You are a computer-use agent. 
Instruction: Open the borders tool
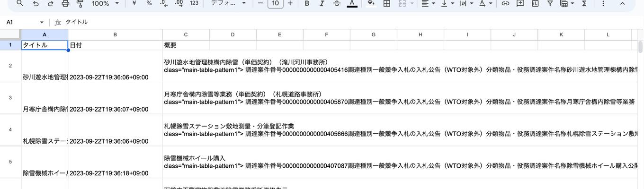(387, 3)
